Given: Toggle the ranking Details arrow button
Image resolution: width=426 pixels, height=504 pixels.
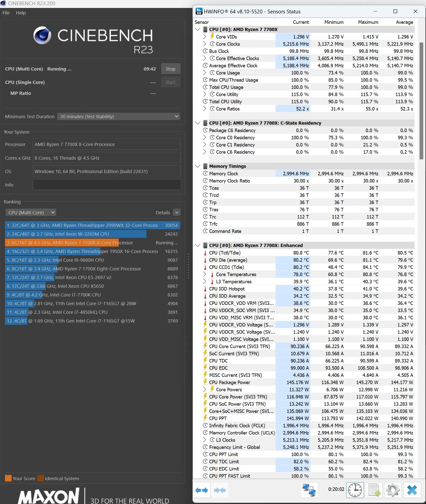Looking at the screenshot, I should [177, 213].
